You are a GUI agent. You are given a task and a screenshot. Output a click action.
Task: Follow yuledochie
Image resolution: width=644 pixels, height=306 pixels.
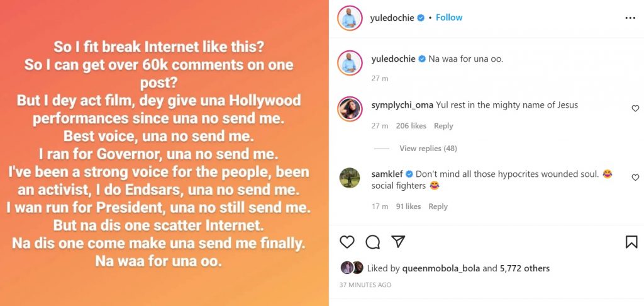coord(449,18)
